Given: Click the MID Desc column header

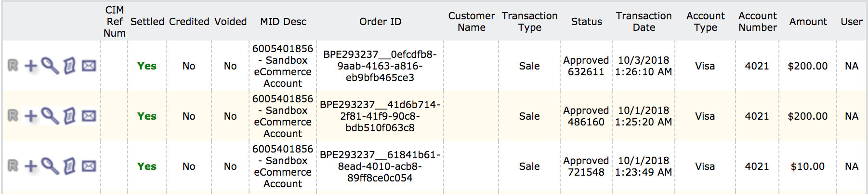Looking at the screenshot, I should click(x=283, y=22).
